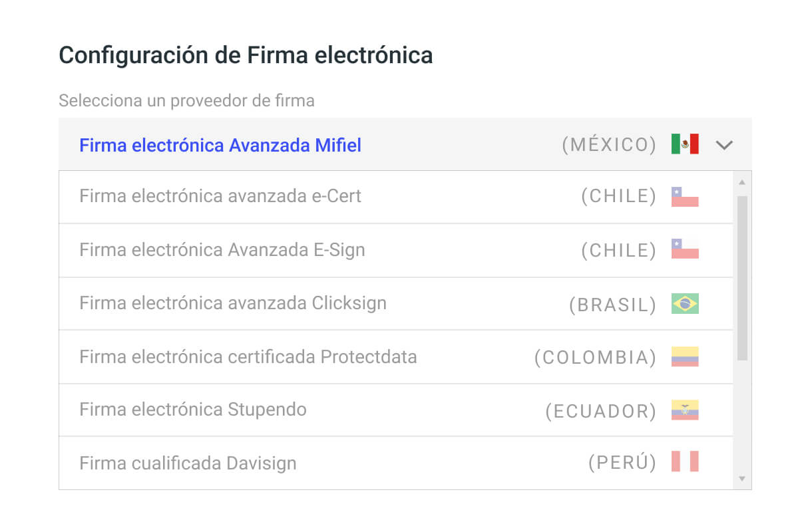The width and height of the screenshot is (812, 516).
Task: Select Firma cualificada Davisign for Perú
Action: [188, 463]
